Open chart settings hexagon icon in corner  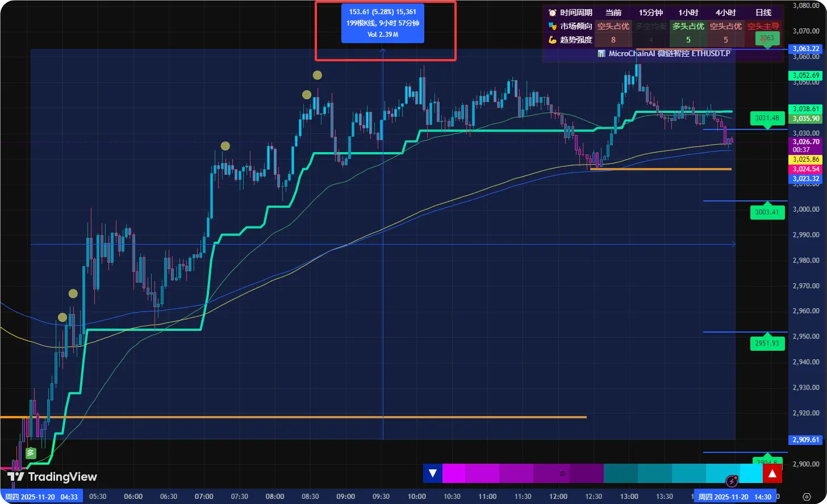point(807,497)
